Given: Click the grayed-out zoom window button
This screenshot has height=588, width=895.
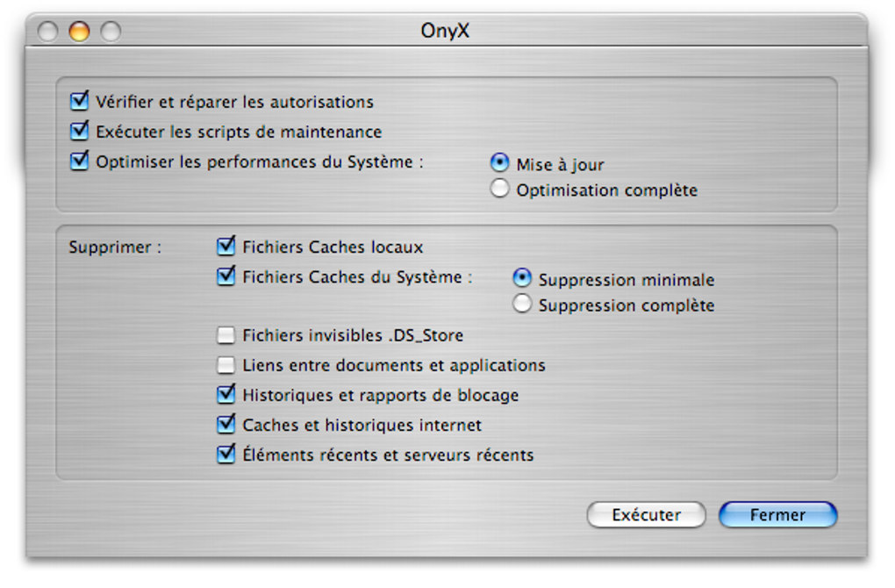Looking at the screenshot, I should (110, 32).
